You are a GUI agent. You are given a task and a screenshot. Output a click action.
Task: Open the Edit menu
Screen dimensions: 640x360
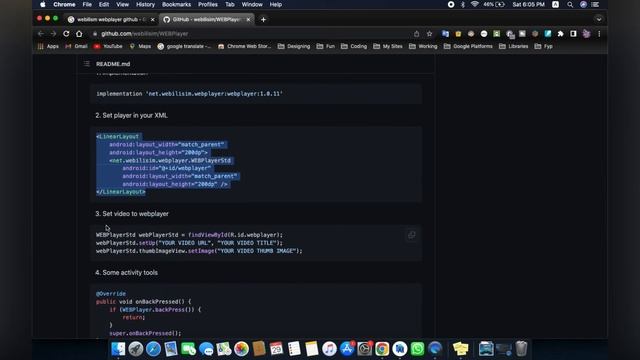(104, 4)
